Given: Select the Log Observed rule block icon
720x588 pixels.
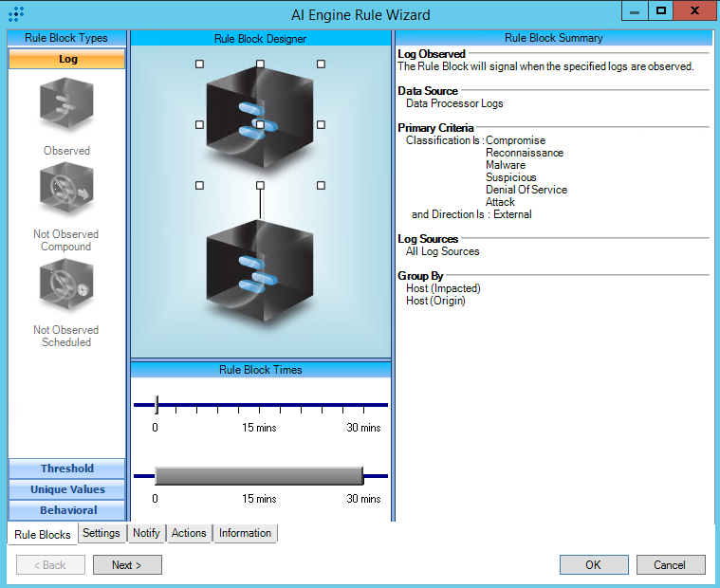Looking at the screenshot, I should 66,106.
